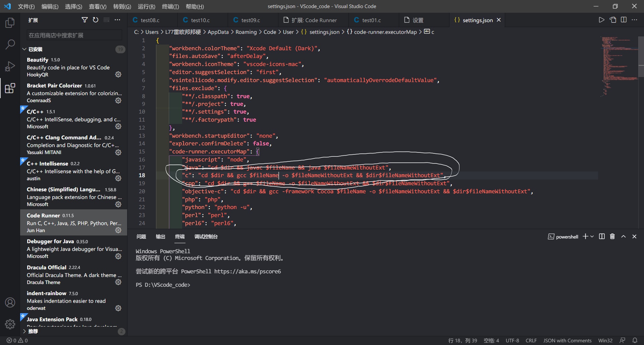The height and width of the screenshot is (345, 644).
Task: Switch to the 问题 panel tab
Action: (141, 236)
